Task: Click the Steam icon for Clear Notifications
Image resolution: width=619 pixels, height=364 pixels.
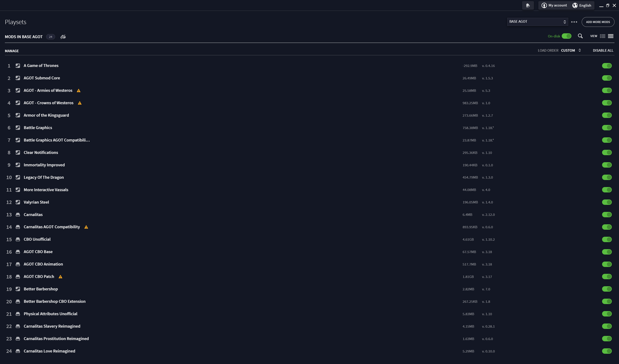Action: click(18, 152)
